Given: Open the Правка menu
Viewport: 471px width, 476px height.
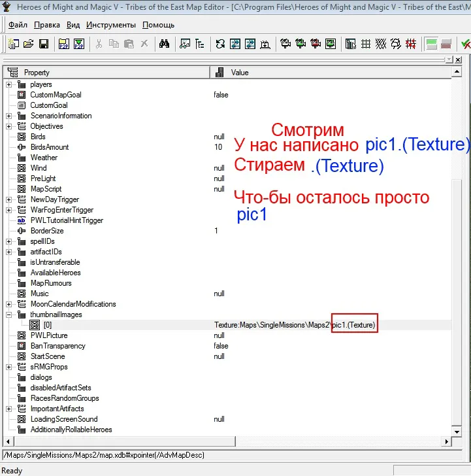Looking at the screenshot, I should 47,25.
